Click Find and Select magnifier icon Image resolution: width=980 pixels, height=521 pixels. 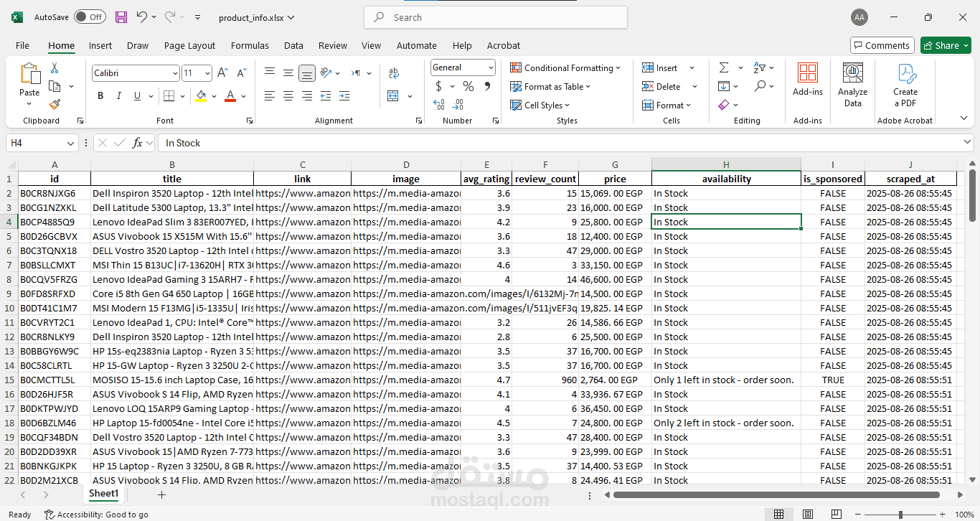click(760, 86)
